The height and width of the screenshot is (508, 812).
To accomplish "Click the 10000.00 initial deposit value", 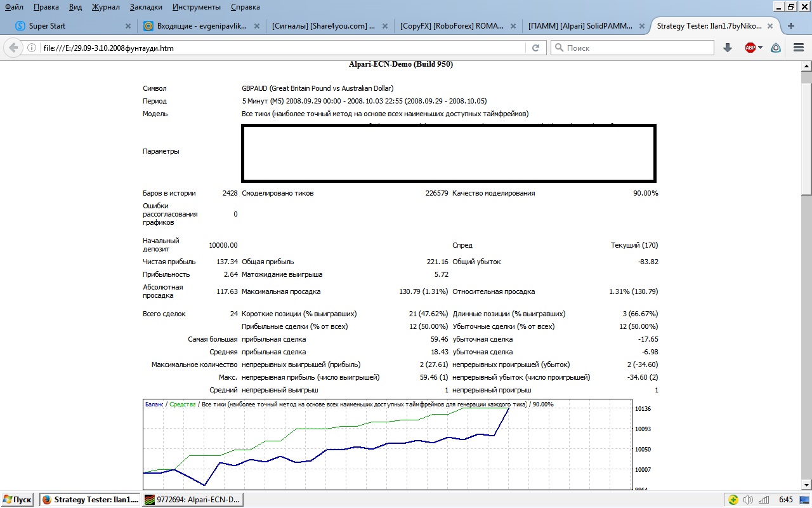I will [223, 245].
